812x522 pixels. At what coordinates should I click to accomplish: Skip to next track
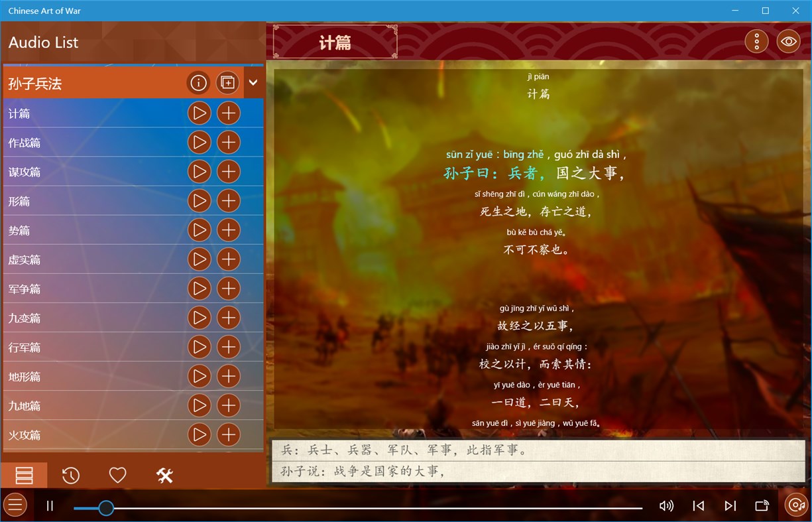point(730,505)
